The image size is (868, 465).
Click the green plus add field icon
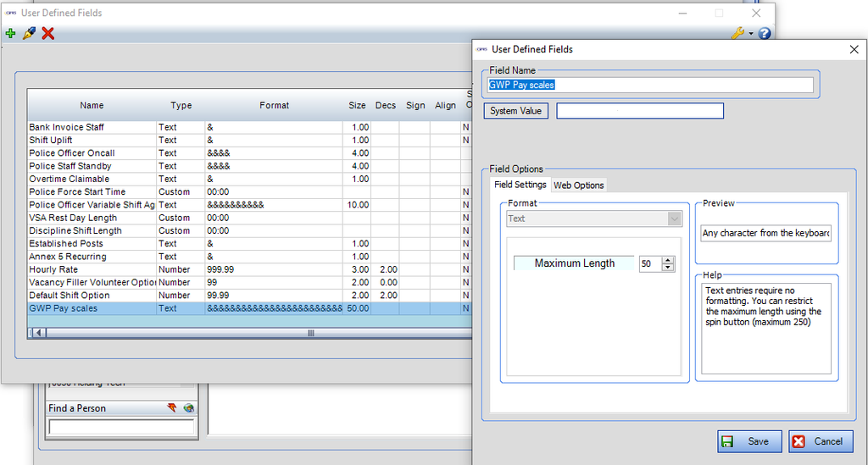[x=10, y=33]
